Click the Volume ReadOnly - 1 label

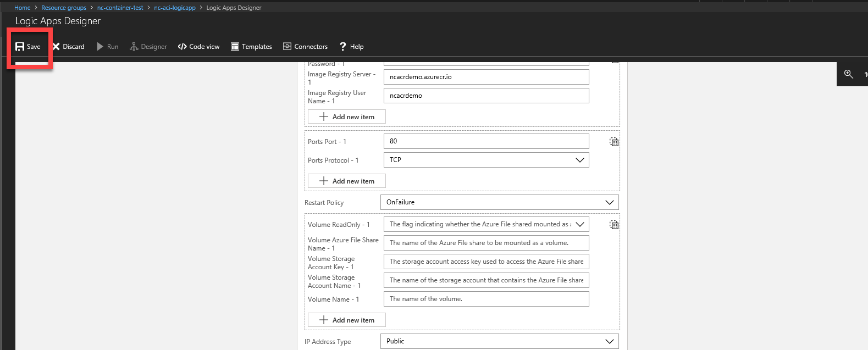pos(339,225)
